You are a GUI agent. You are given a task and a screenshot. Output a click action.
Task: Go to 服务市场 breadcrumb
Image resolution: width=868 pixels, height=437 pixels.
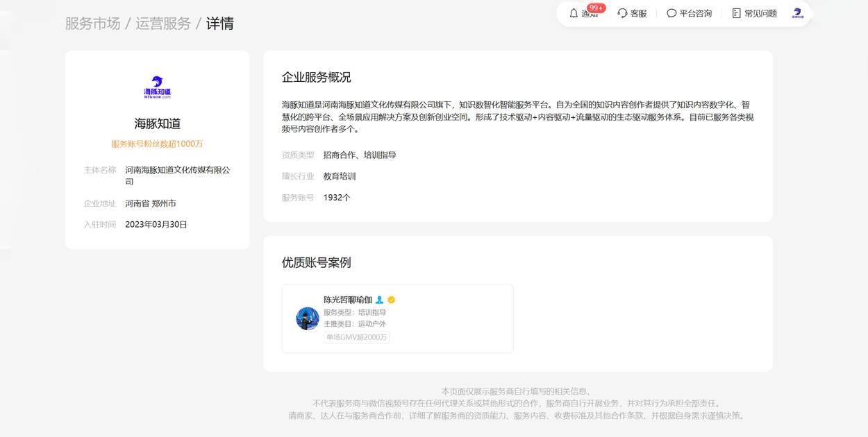[93, 24]
